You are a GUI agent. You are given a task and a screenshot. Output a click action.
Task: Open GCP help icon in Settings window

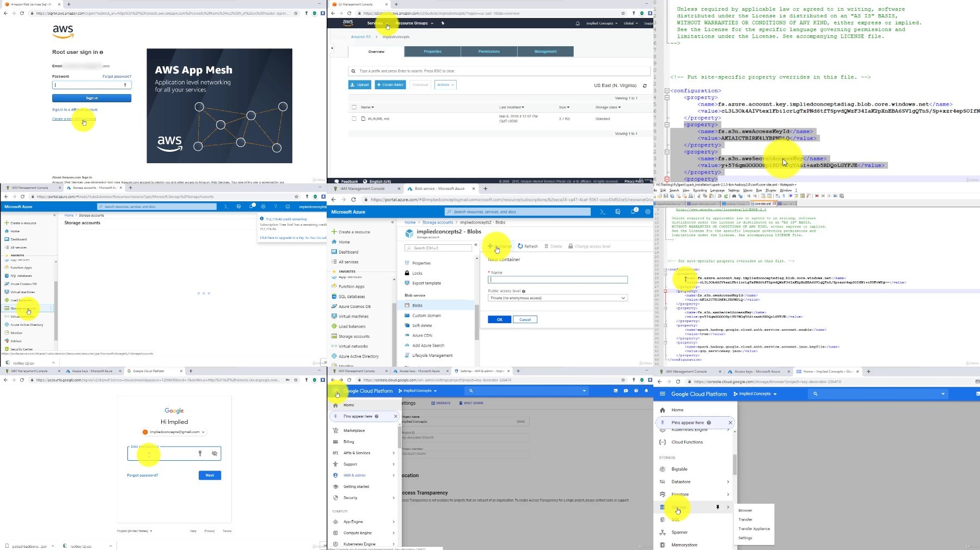click(636, 391)
